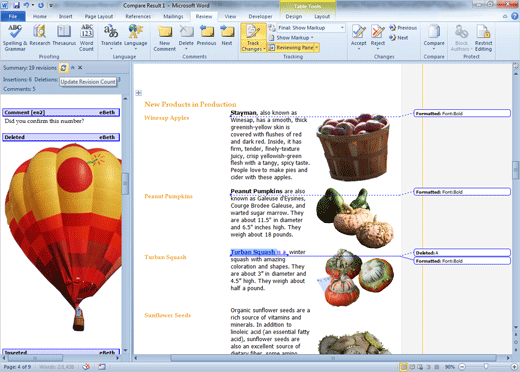The height and width of the screenshot is (372, 520).
Task: Switch to the Page Layout tab
Action: point(99,16)
